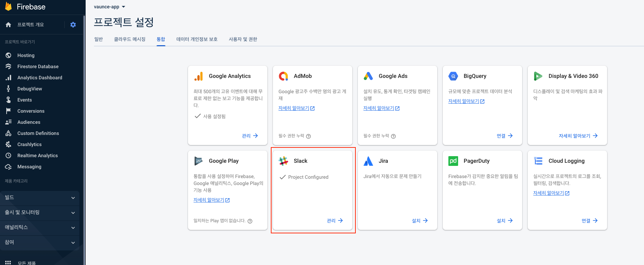Click 연결 on the BigQuery card
This screenshot has width=644, height=265.
505,136
